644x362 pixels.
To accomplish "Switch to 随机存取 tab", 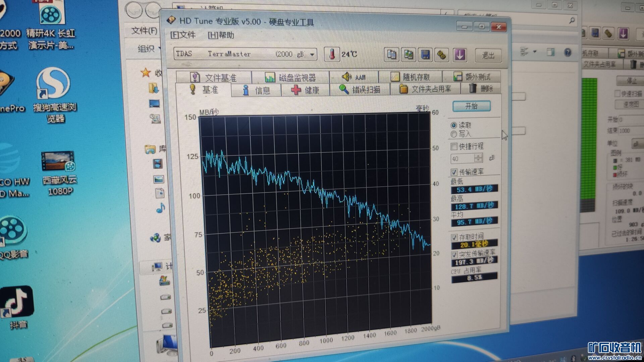I will [x=410, y=77].
